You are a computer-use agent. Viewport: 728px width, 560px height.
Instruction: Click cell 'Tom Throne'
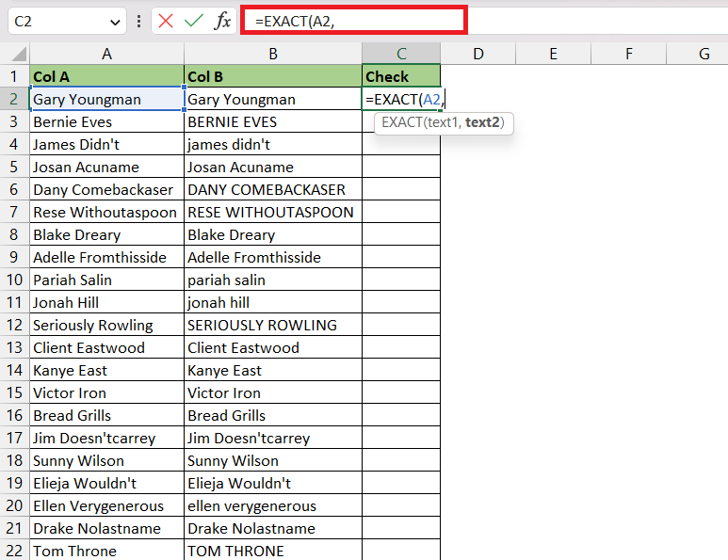(x=106, y=551)
